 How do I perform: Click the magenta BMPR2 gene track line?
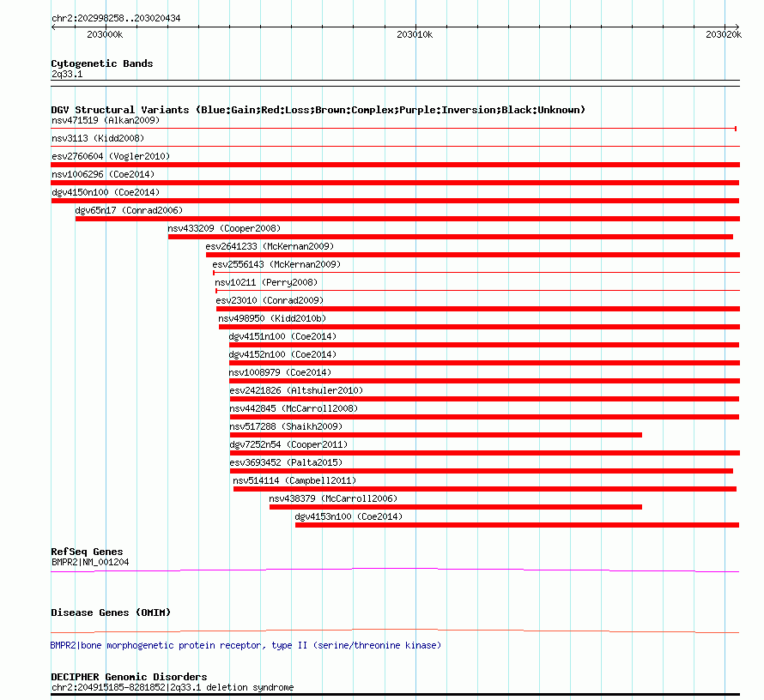[395, 570]
